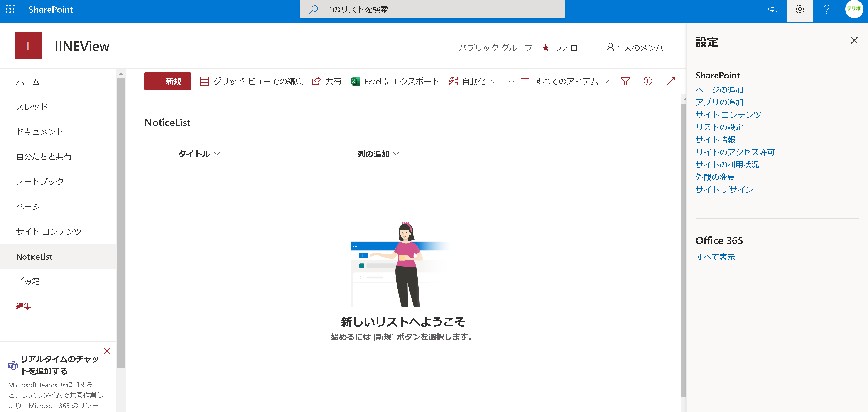
Task: Click the list information (i) icon
Action: (648, 81)
